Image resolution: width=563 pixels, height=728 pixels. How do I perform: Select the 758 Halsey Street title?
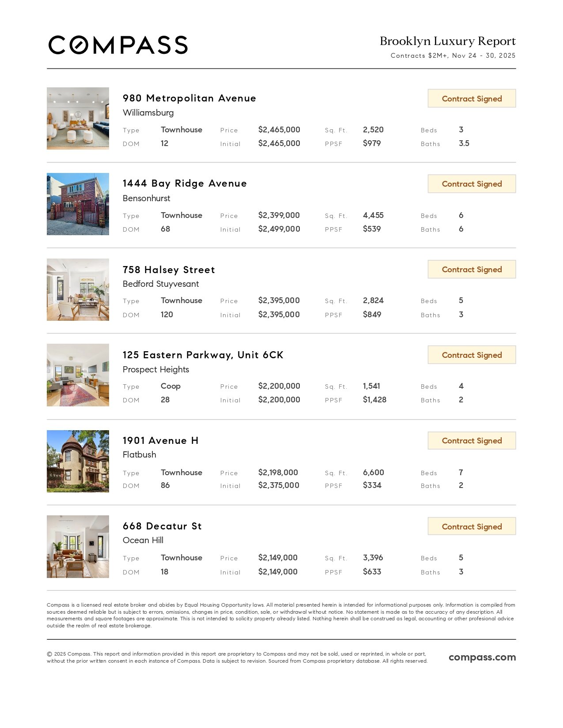169,270
